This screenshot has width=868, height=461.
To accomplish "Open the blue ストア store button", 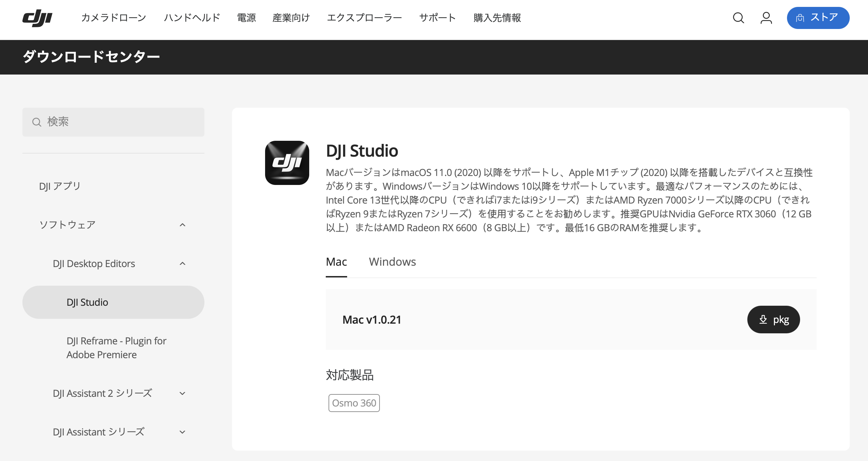I will (818, 18).
